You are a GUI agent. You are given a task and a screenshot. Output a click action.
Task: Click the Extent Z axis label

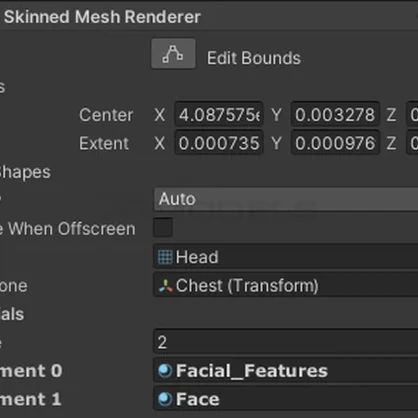pyautogui.click(x=392, y=144)
